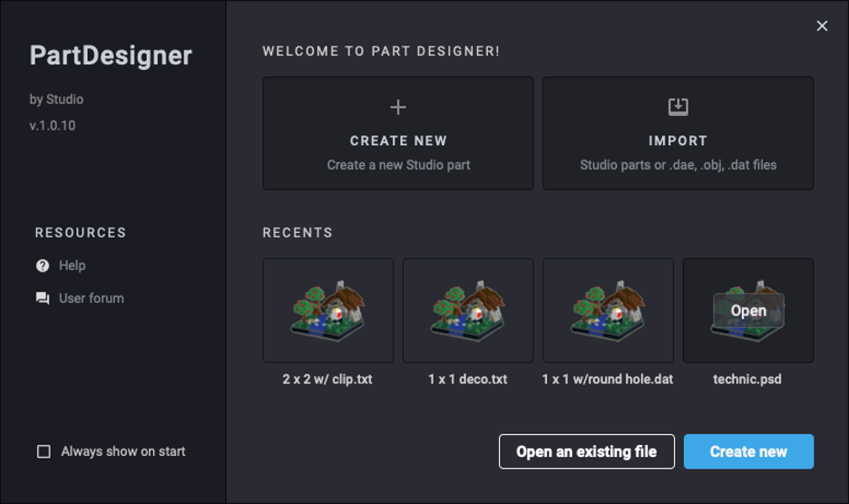This screenshot has height=504, width=849.
Task: Click the User forum chat icon
Action: click(x=43, y=298)
